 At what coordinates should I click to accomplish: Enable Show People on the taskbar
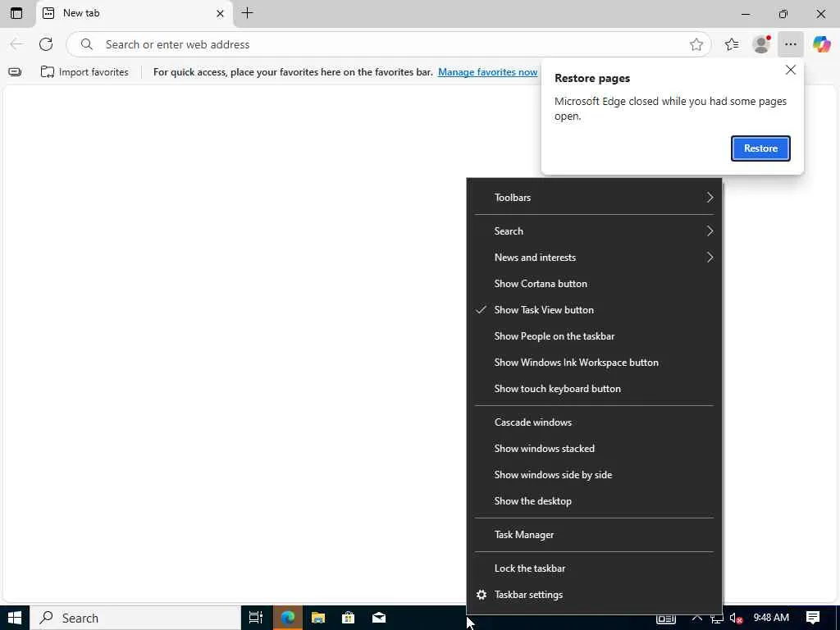[x=594, y=336]
